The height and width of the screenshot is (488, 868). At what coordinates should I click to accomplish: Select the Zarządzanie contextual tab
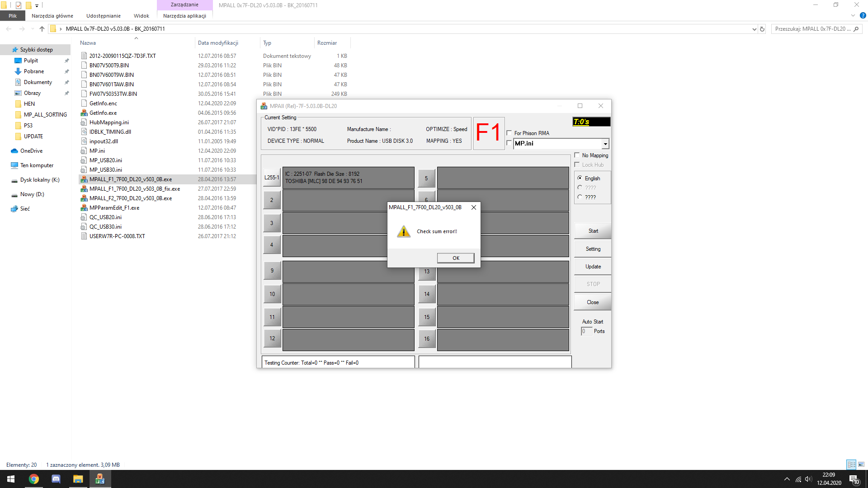(184, 5)
